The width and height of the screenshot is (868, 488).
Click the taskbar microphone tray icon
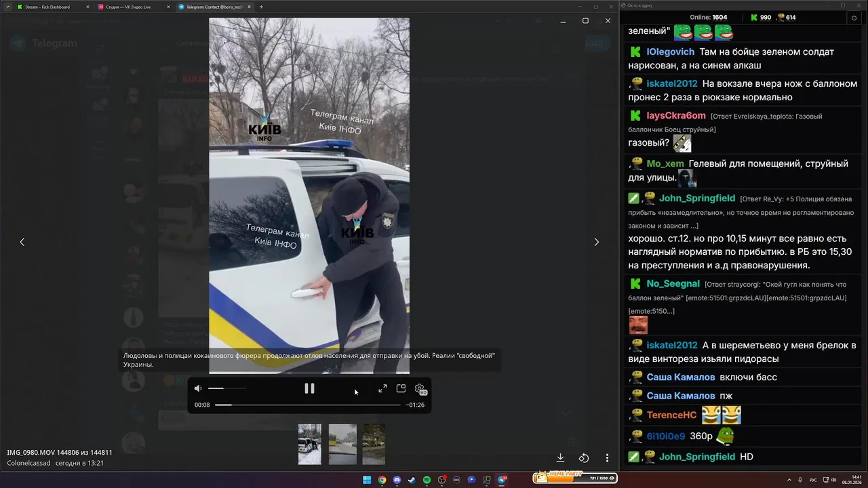pos(801,480)
